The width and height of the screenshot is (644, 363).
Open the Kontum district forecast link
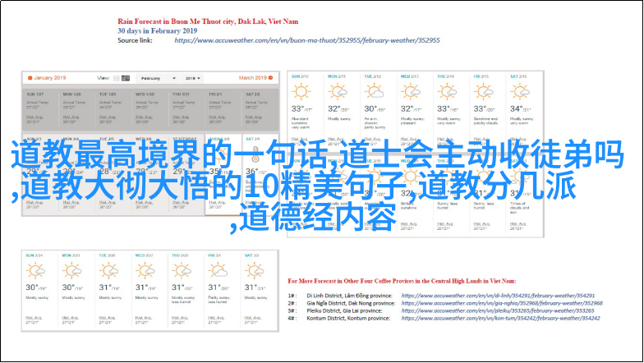point(500,319)
